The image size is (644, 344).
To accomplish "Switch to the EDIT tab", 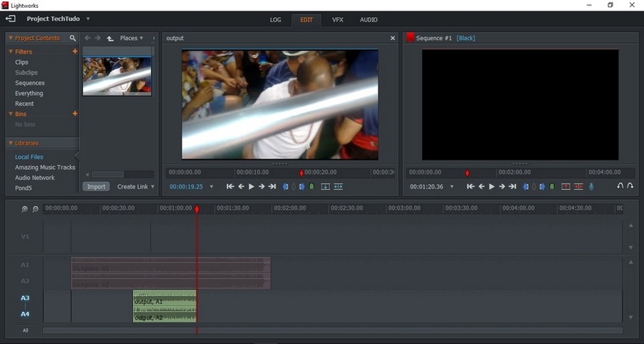I will tap(306, 20).
